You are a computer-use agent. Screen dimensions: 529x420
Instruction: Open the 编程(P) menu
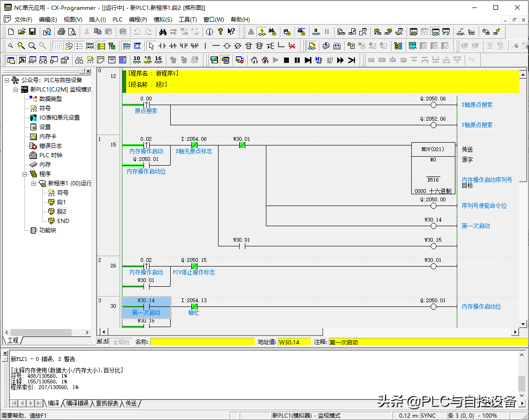[x=138, y=20]
